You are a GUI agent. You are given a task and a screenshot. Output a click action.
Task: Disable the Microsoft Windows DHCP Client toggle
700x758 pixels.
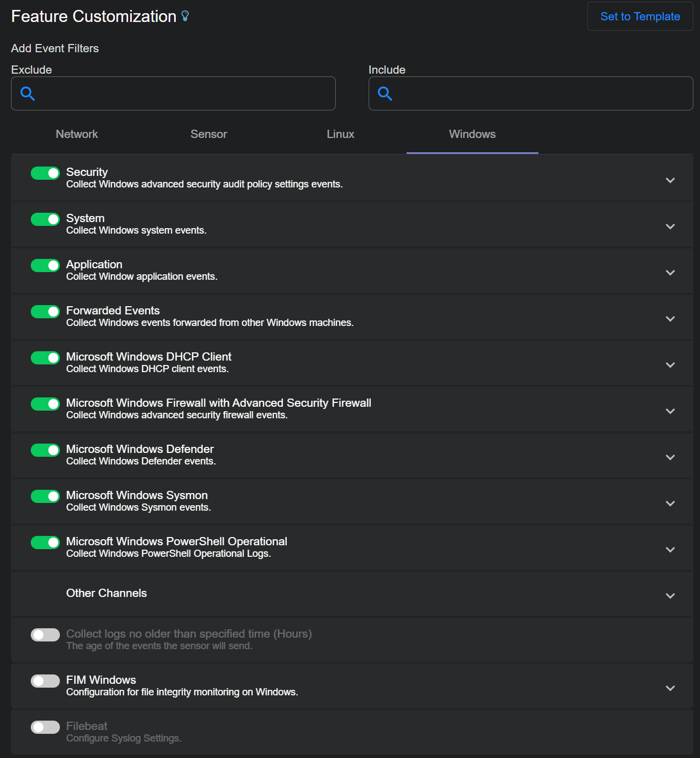pos(45,358)
